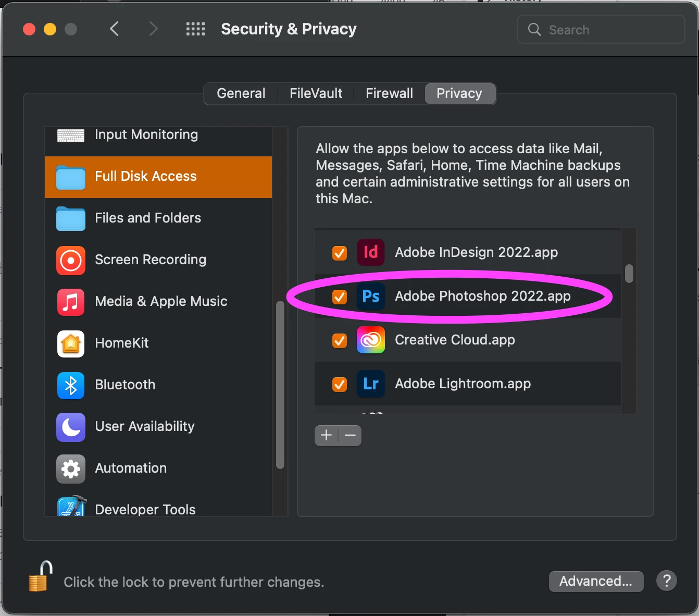Add an app with the plus button
The image size is (699, 616).
click(327, 435)
